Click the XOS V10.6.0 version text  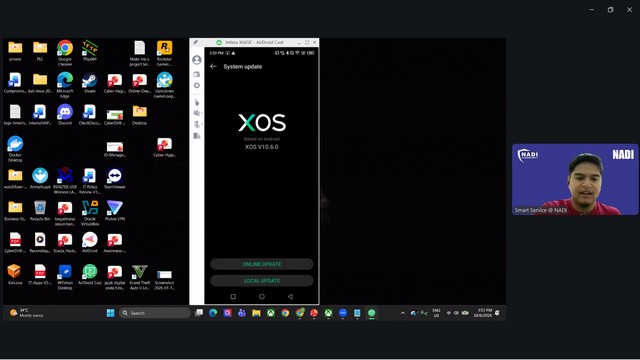[262, 147]
